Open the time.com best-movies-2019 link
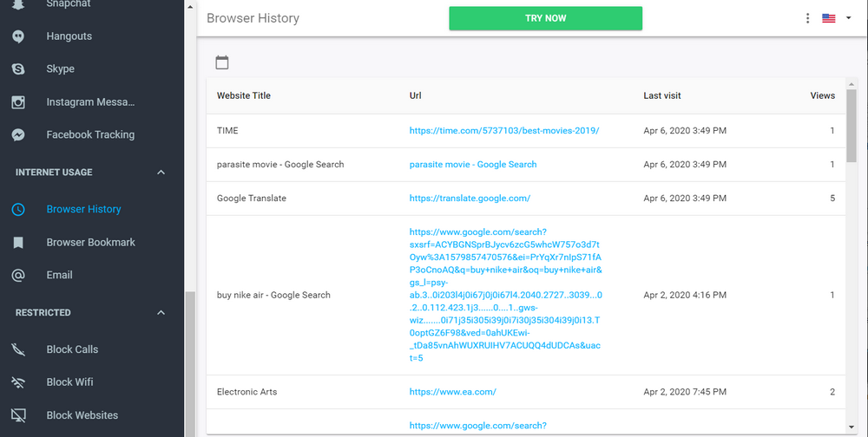Viewport: 868px width, 437px height. [x=503, y=131]
